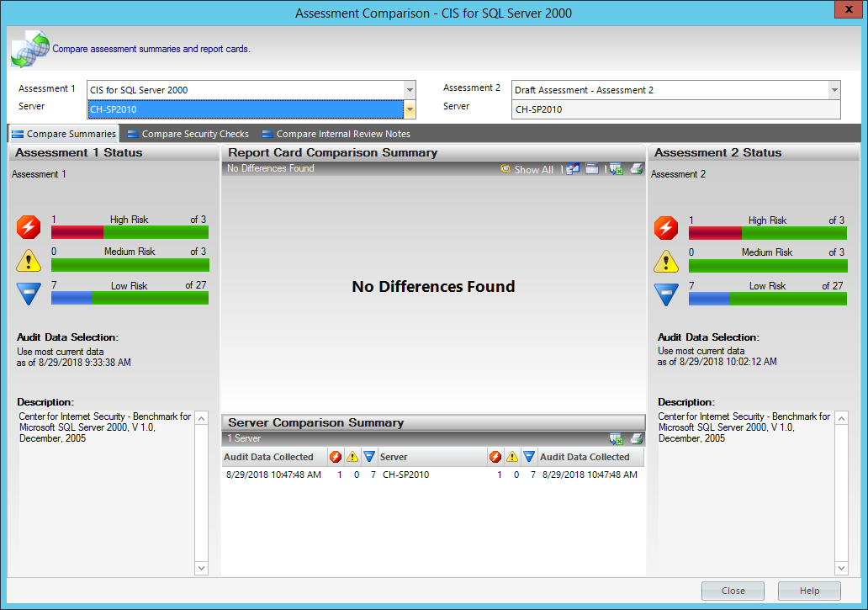This screenshot has height=610, width=868.
Task: Click the Report Card Comparison Summary header
Action: point(433,153)
